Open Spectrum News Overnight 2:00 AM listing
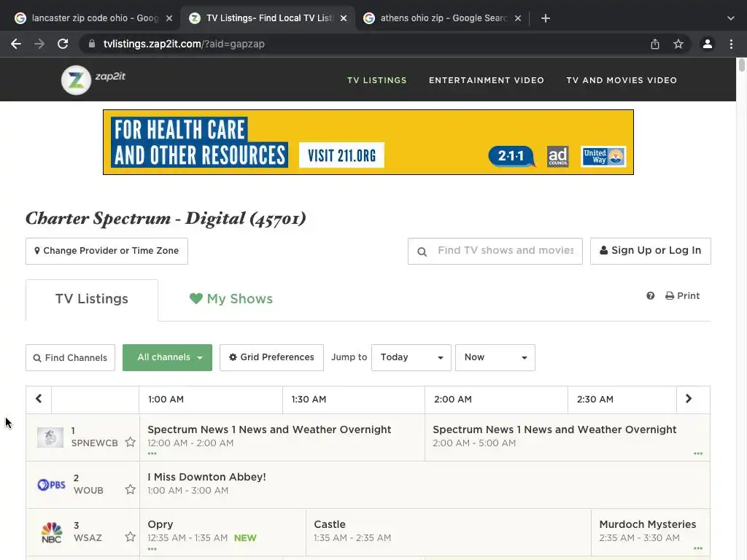Screen dimensions: 747x560 click(567, 437)
